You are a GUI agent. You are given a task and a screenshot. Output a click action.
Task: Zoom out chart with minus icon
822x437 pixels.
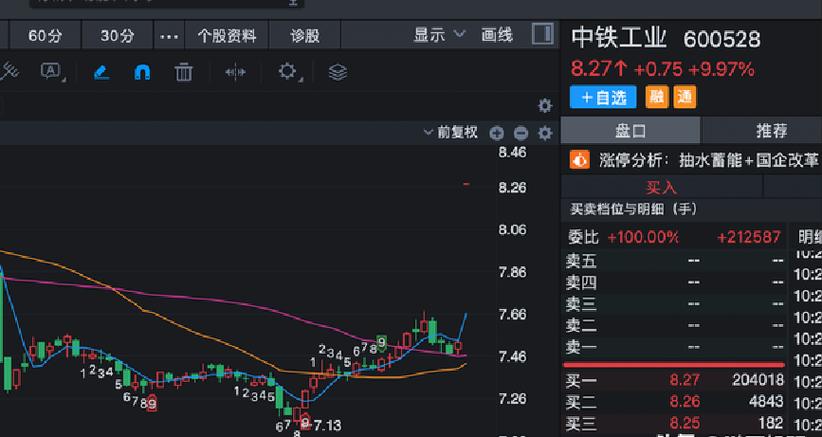[x=521, y=134]
